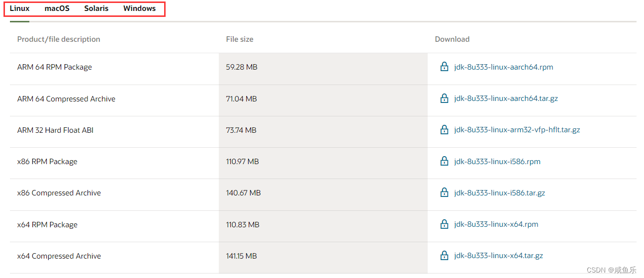The height and width of the screenshot is (278, 644).
Task: Download jdk-8u333-linux-i586.rpm
Action: click(497, 161)
